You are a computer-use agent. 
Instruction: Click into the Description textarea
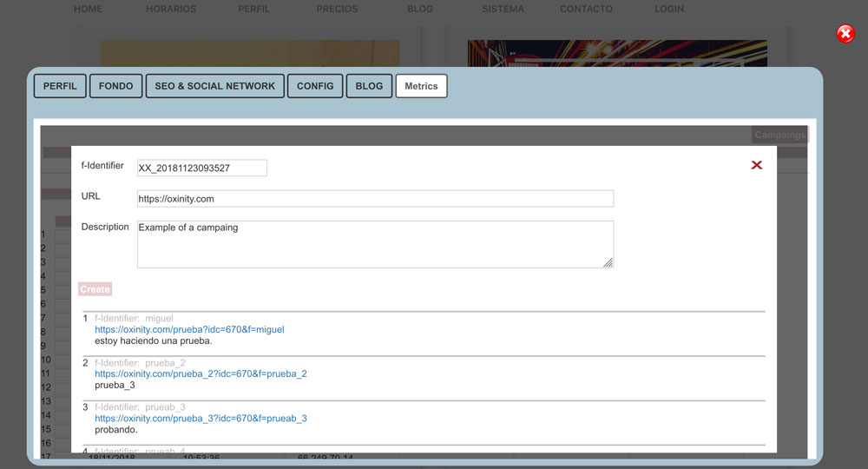tap(375, 244)
